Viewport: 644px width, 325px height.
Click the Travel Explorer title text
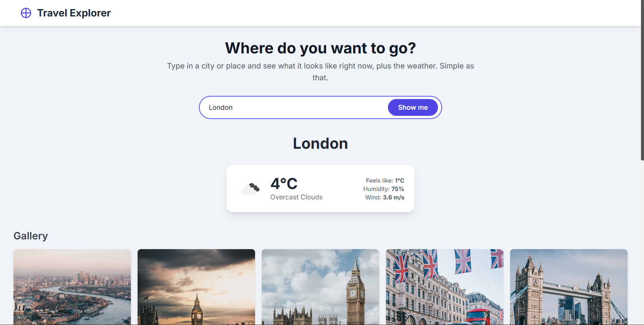74,13
